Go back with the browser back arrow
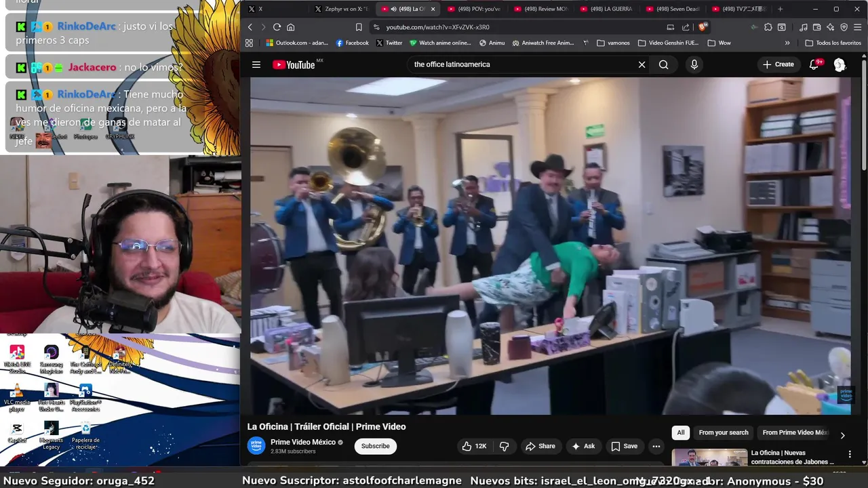Image resolution: width=868 pixels, height=488 pixels. [x=250, y=27]
